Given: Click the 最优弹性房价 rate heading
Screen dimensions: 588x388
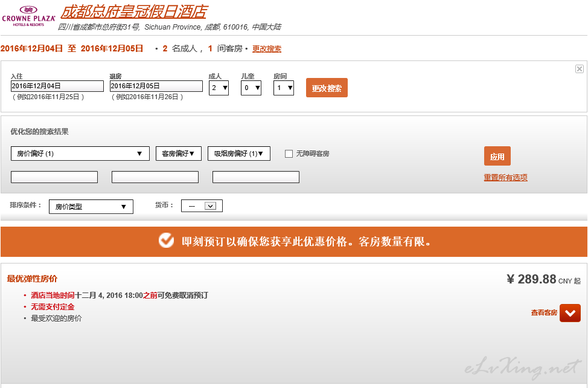Looking at the screenshot, I should point(32,279).
